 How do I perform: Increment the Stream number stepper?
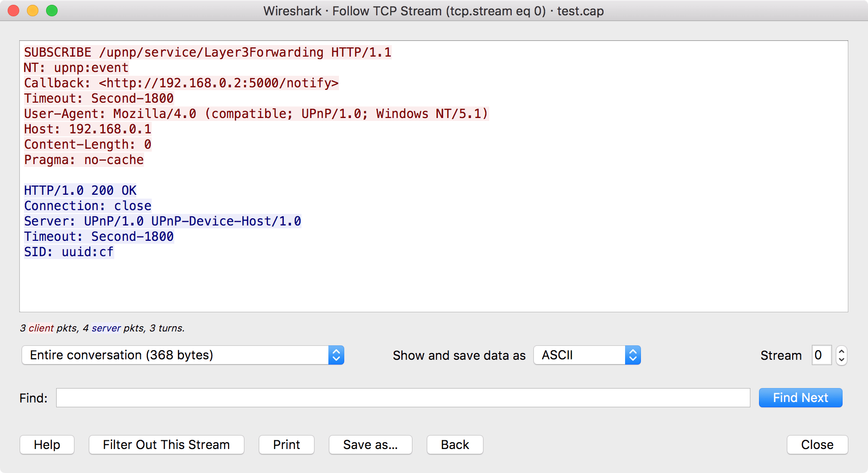pyautogui.click(x=841, y=352)
